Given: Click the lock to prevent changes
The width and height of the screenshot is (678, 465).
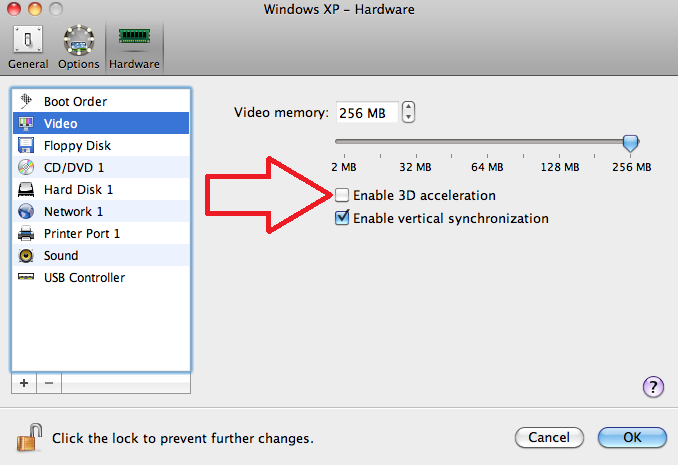Looking at the screenshot, I should click(x=29, y=437).
